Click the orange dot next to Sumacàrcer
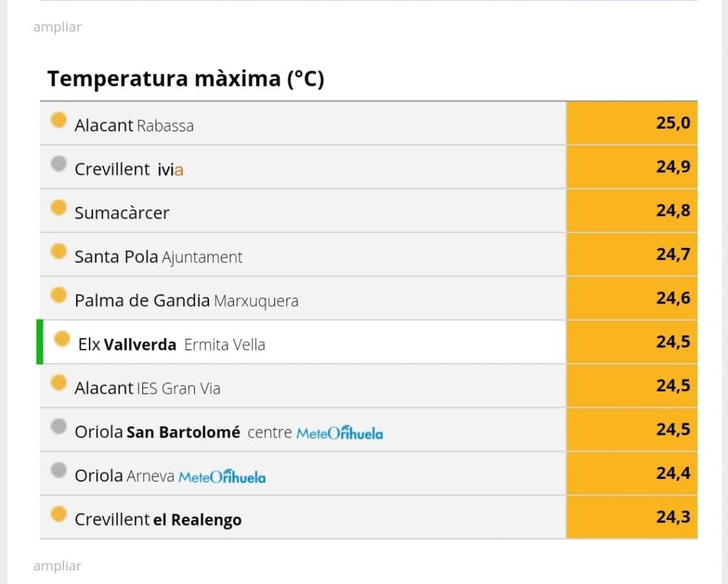Image resolution: width=728 pixels, height=584 pixels. pos(58,207)
